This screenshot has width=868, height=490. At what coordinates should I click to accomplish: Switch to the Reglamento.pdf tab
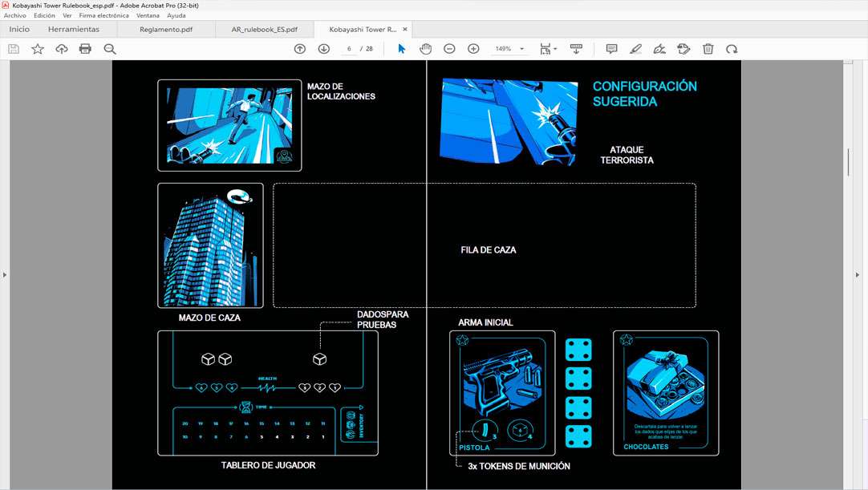click(x=166, y=30)
